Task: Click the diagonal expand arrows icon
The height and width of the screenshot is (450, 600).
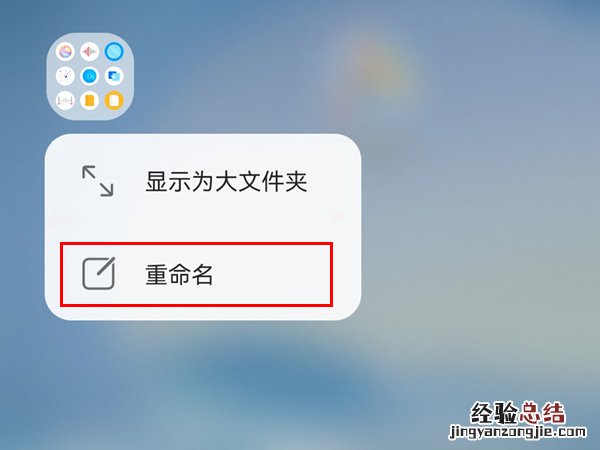Action: (98, 181)
